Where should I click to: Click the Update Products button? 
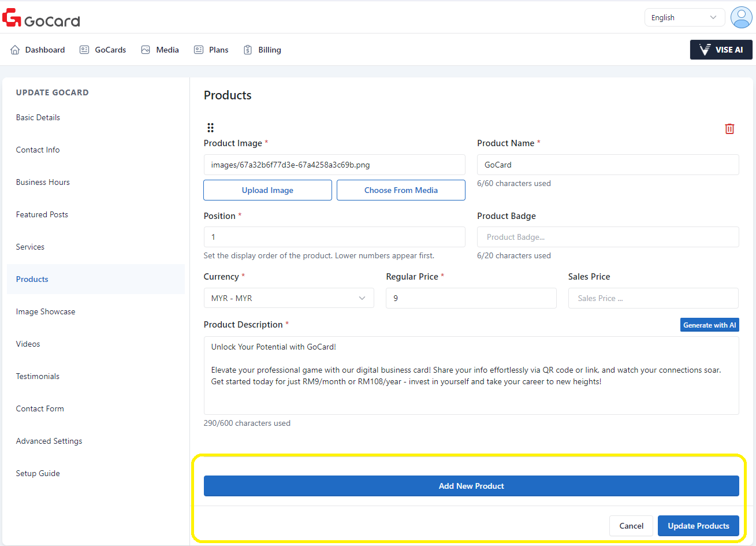[698, 526]
